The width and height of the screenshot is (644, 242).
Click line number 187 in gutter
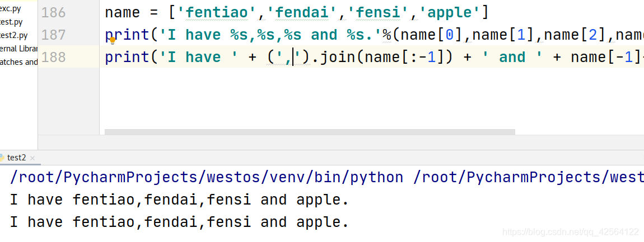click(x=53, y=35)
